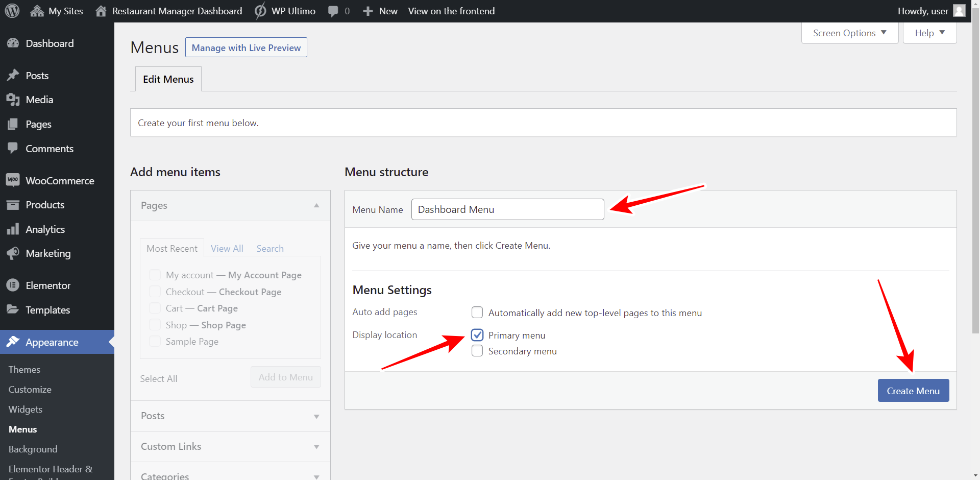Open the comments bubble icon in admin bar

tap(333, 11)
